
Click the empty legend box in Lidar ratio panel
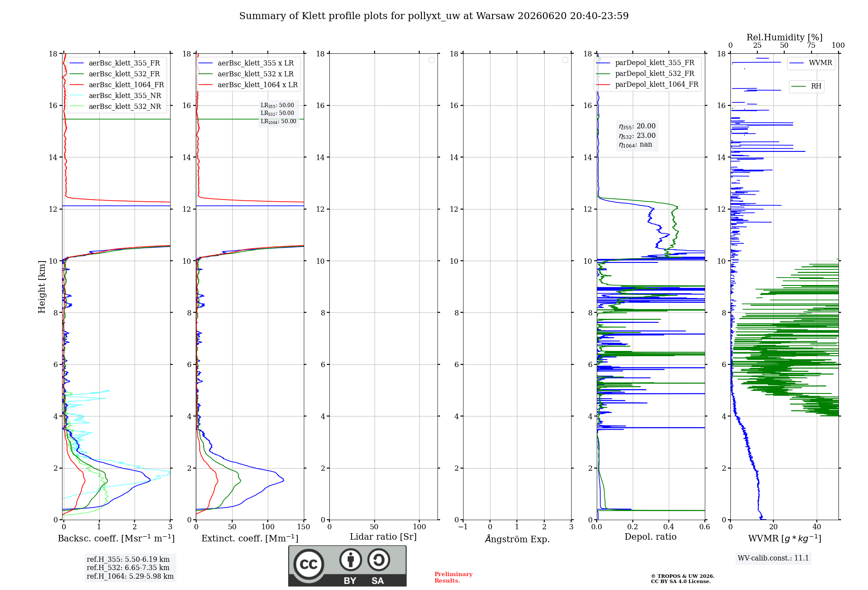[x=431, y=60]
